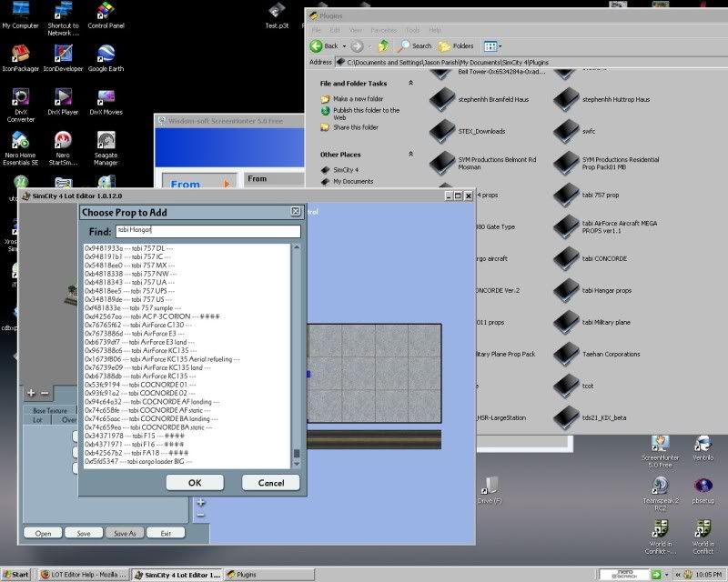Image resolution: width=728 pixels, height=582 pixels.
Task: Select the tabi Military plane folder
Action: point(592,322)
